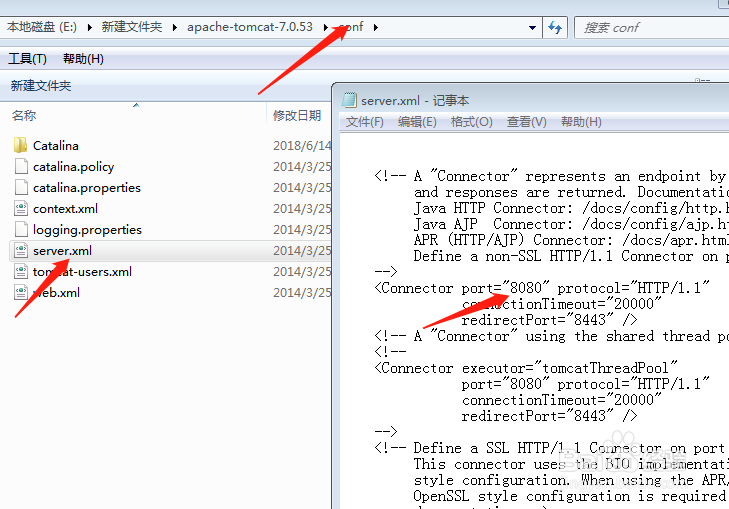Click the apache-tomcat-7.0.53 breadcrumb
This screenshot has width=729, height=509.
(250, 27)
